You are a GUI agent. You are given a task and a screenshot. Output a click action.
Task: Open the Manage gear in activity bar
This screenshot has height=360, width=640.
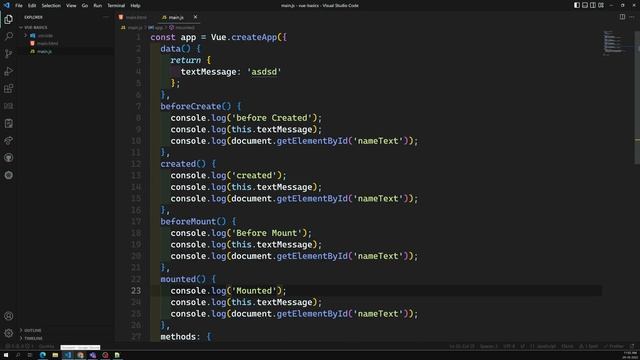coord(9,333)
